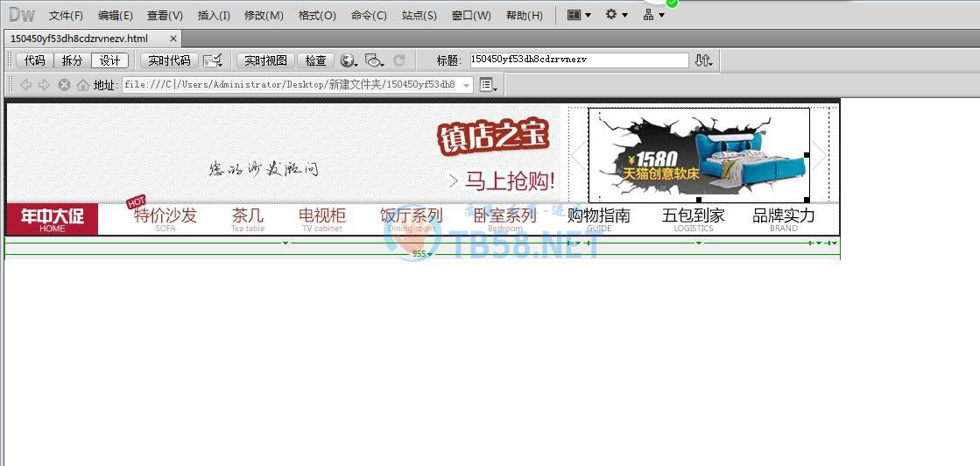980x466 pixels.
Task: Open the visual aids eye icon
Action: [374, 60]
